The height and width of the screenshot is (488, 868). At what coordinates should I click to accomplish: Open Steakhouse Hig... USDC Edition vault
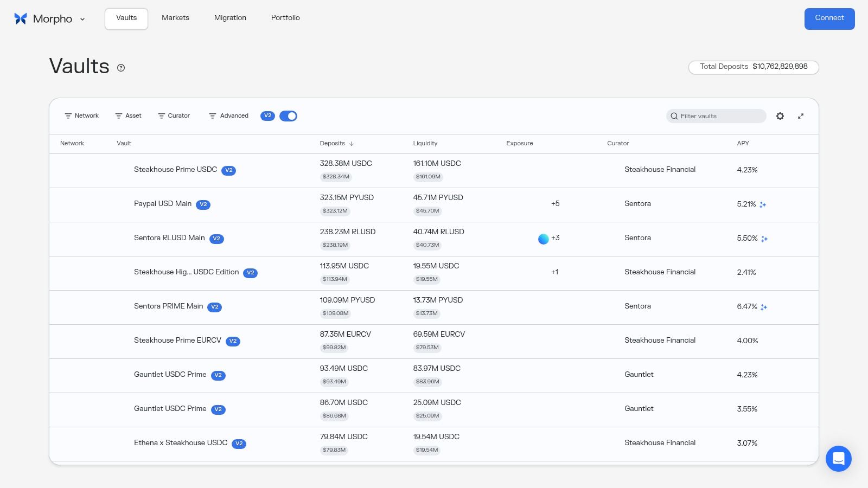tap(186, 272)
